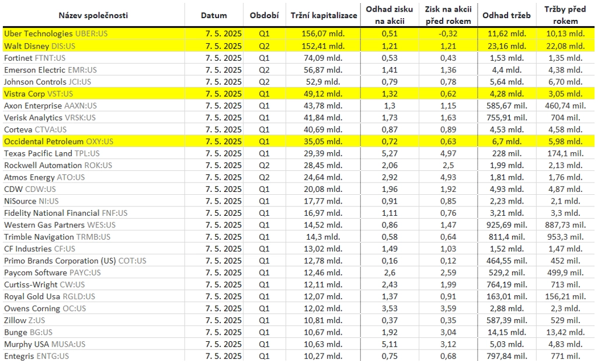Screen dimensions: 598x364
Task: Click the Fidelity National Financial name
Action: click(52, 213)
